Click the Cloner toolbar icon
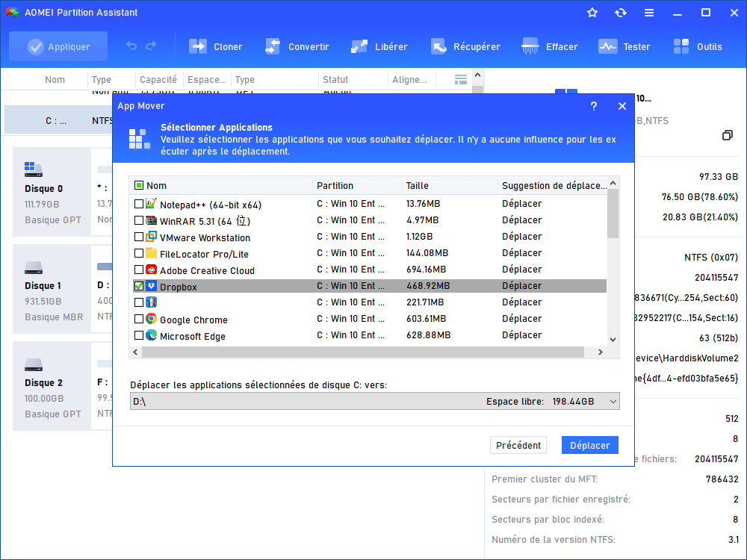747x560 pixels. [x=199, y=46]
